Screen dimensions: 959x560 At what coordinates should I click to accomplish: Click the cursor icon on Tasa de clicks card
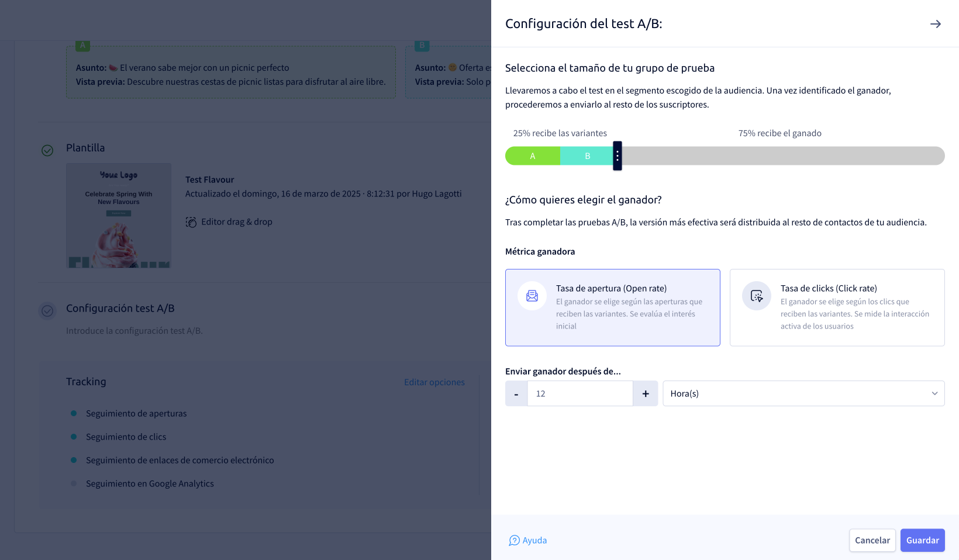[x=756, y=296]
